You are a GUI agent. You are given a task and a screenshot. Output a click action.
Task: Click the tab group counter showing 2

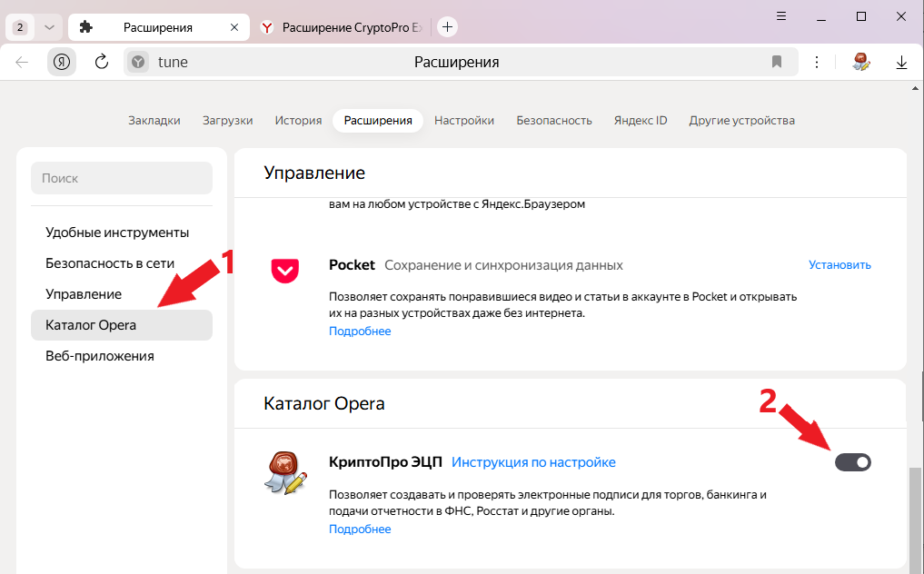(x=20, y=27)
